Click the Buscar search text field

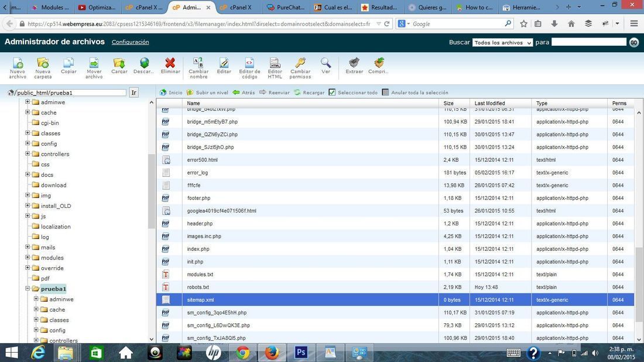pyautogui.click(x=589, y=42)
